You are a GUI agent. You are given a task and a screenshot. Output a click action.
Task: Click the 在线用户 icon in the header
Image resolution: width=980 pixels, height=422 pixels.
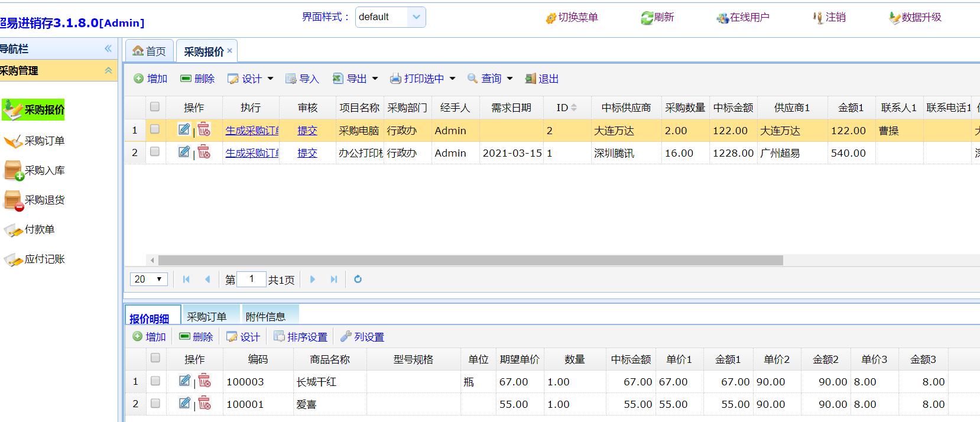(743, 18)
